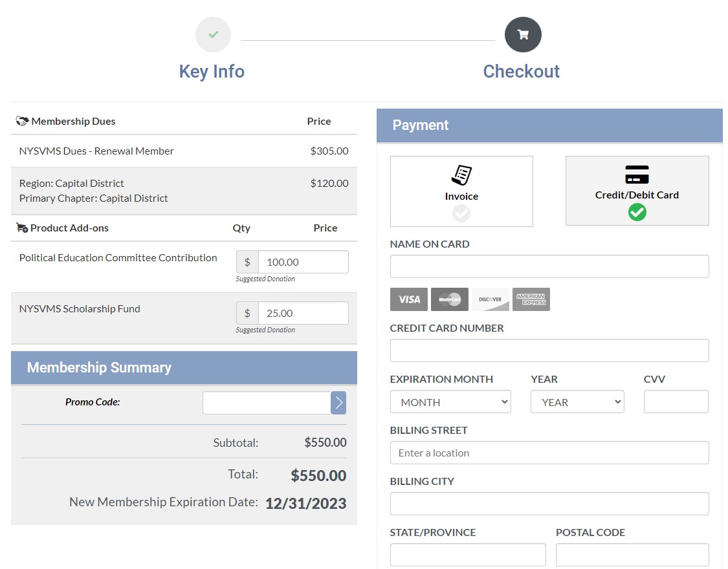Click 'NYSVMS Scholarship Fund' label

pos(80,309)
